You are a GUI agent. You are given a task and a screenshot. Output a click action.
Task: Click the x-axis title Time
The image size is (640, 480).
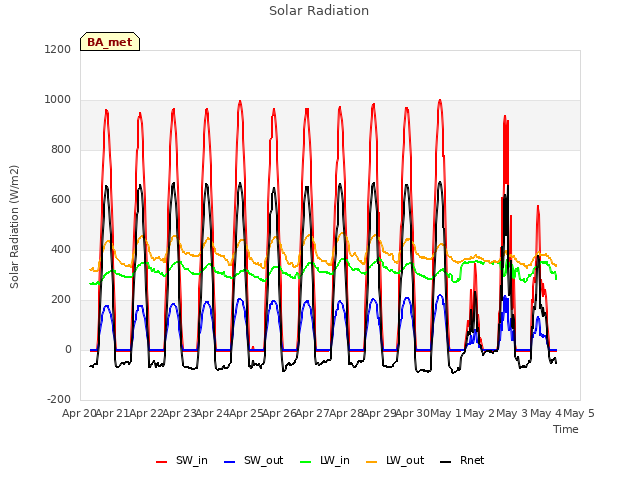tap(566, 429)
